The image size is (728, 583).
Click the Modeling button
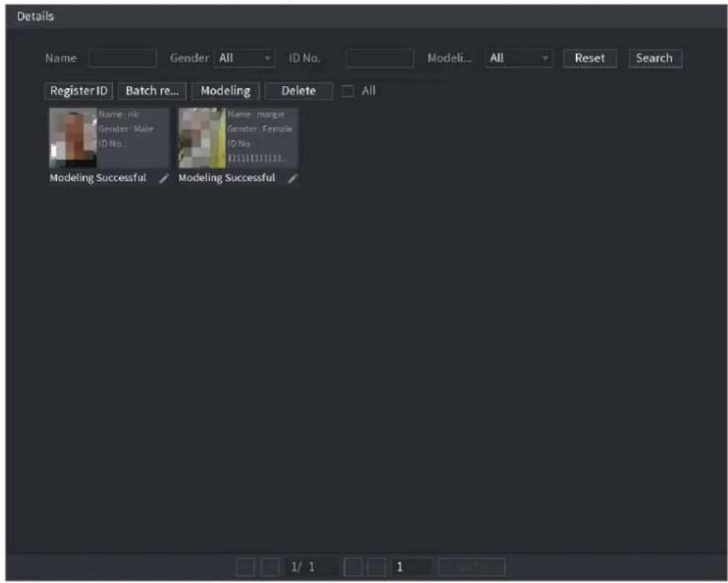225,91
